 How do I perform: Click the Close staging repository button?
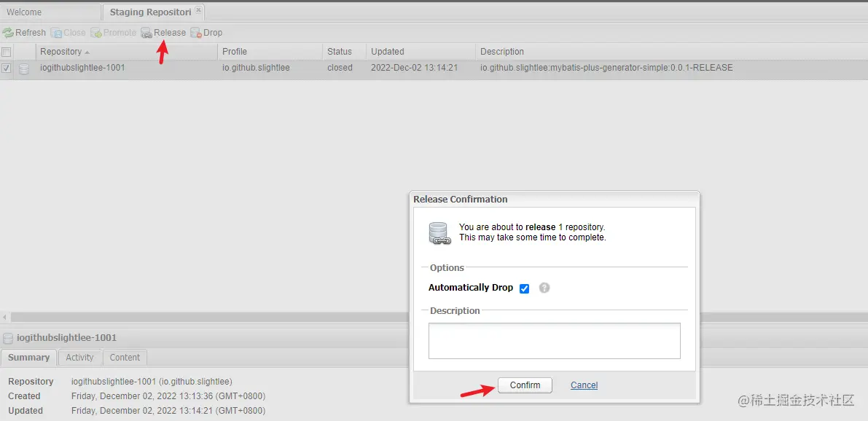click(68, 33)
